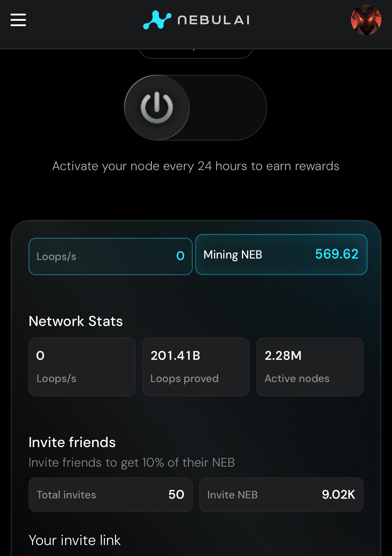Toggle the node power switch on

195,107
